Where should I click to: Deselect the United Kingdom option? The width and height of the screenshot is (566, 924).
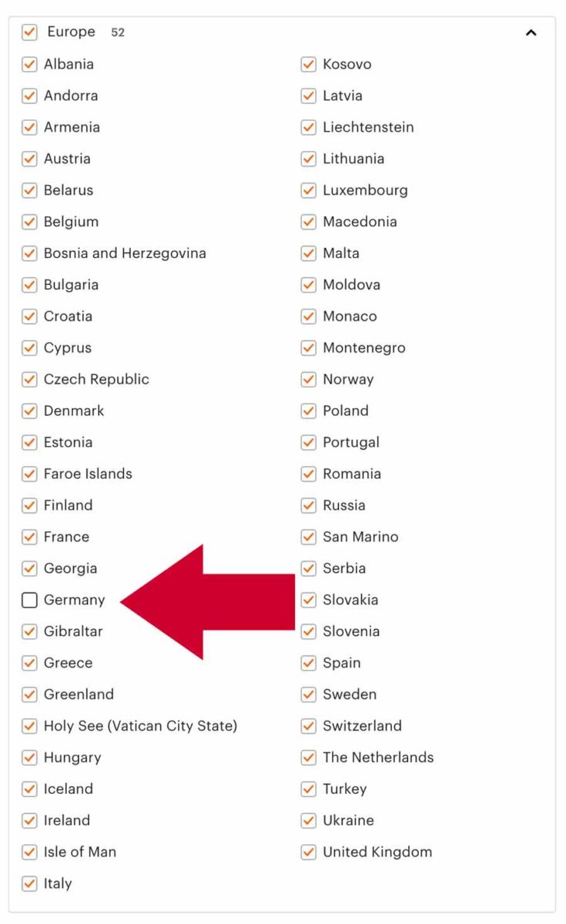(306, 852)
